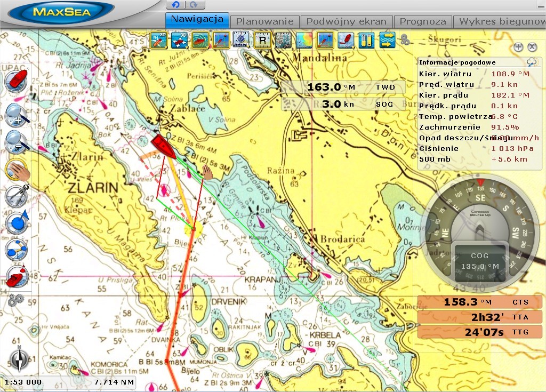Screen dimensions: 546x392
Task: Open the Prognoza tab
Action: [x=423, y=21]
